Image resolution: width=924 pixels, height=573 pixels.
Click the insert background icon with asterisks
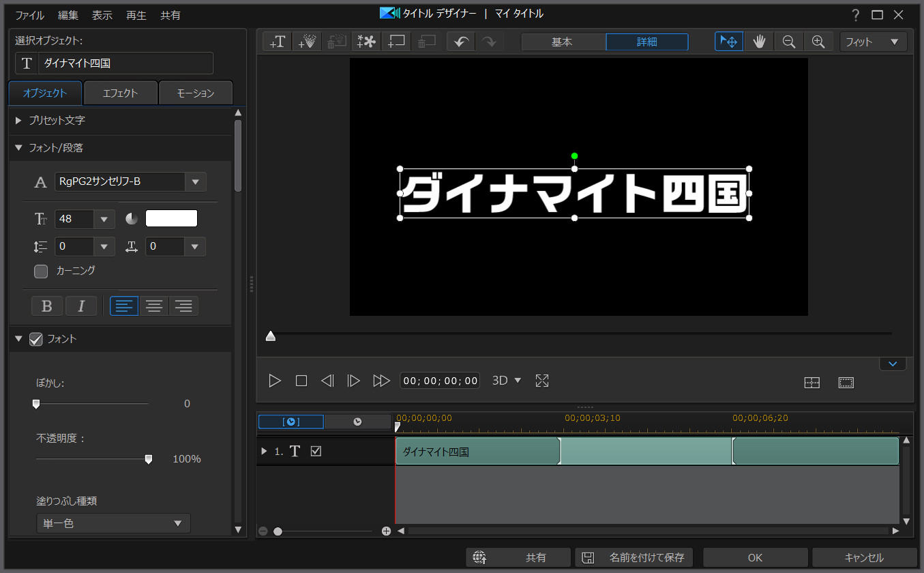(367, 42)
